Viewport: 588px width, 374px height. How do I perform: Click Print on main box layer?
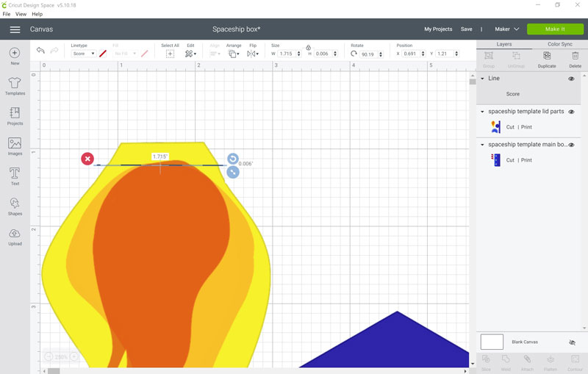point(526,160)
